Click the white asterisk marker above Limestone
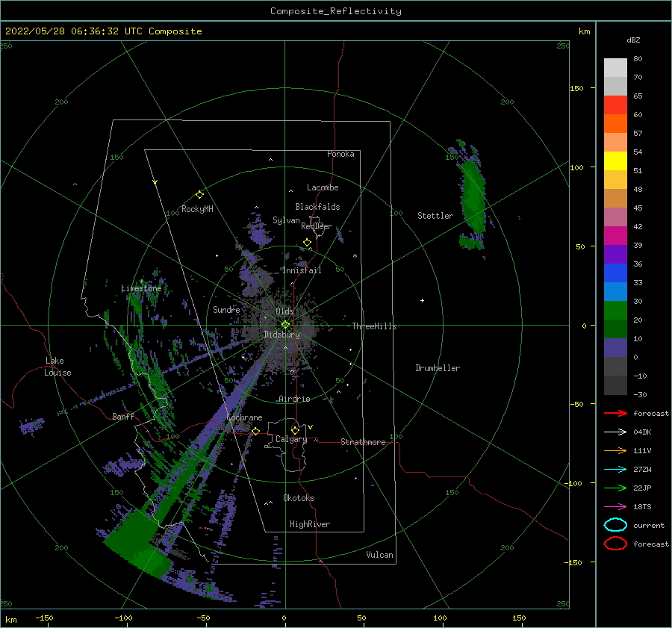 [x=141, y=282]
